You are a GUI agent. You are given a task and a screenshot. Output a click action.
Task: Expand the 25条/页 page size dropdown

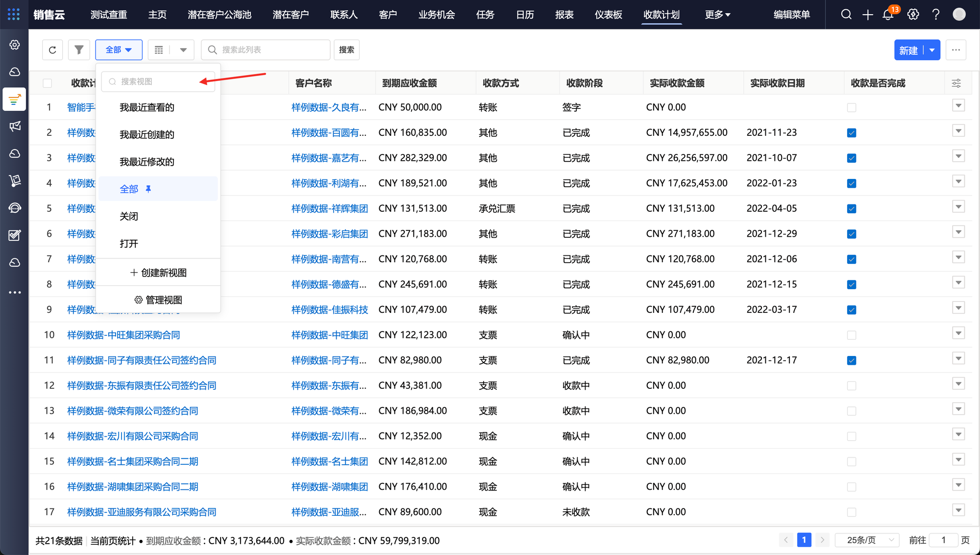click(866, 540)
